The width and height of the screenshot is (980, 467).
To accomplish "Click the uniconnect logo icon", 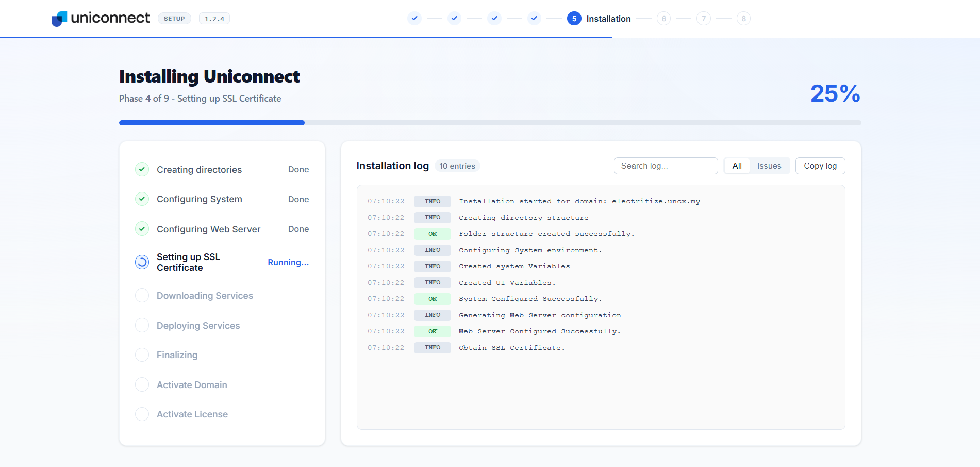I will coord(59,19).
